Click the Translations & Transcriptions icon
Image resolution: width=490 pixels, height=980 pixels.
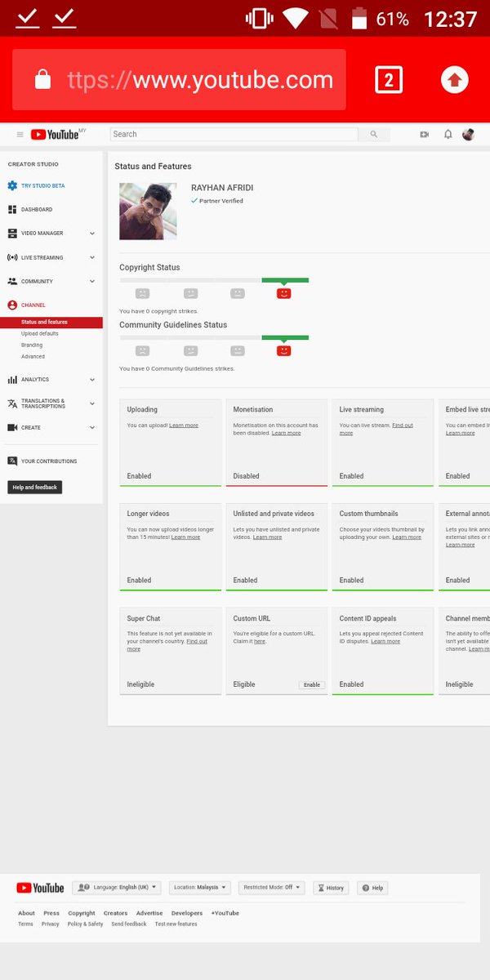(12, 403)
